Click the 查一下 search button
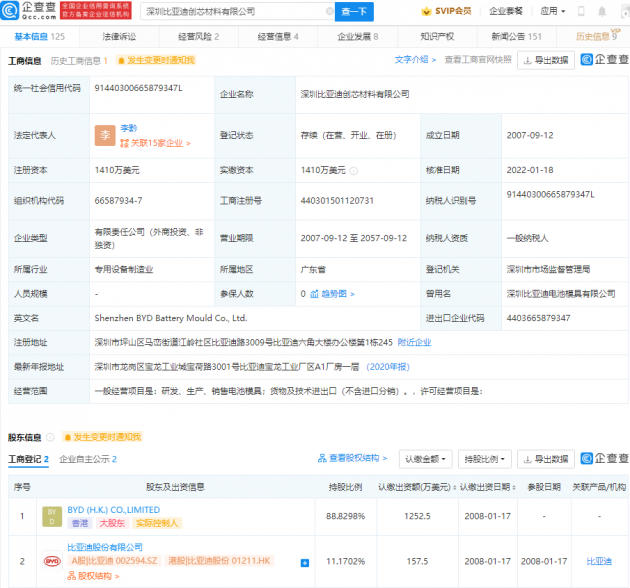The height and width of the screenshot is (588, 630). click(354, 12)
